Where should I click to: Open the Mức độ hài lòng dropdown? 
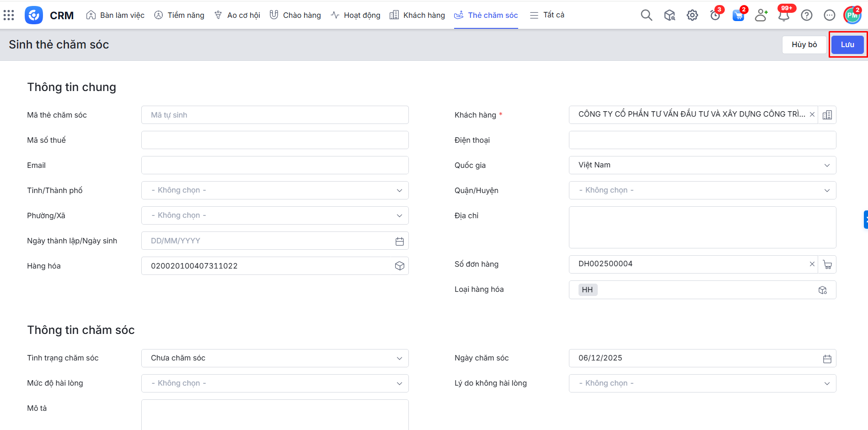(x=274, y=383)
